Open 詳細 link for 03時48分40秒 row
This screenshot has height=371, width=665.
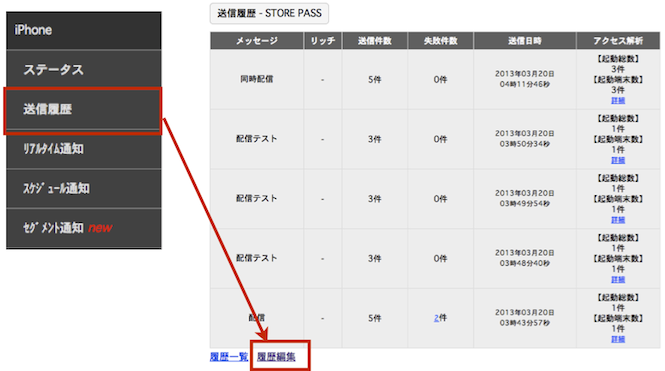click(x=618, y=280)
